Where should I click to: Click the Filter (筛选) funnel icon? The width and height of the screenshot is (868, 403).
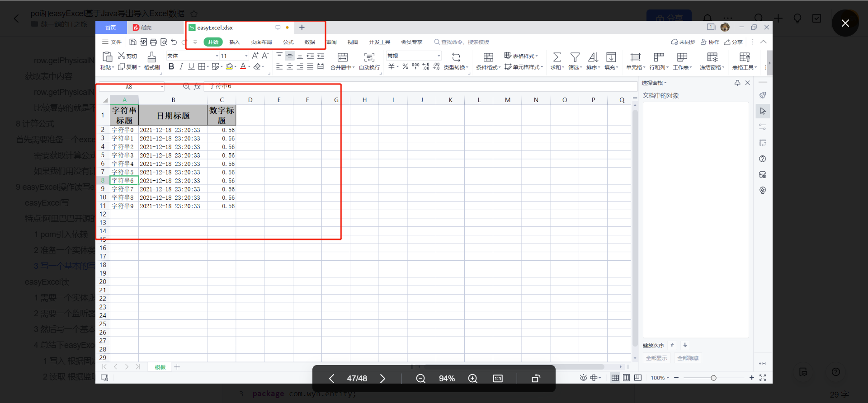(575, 57)
